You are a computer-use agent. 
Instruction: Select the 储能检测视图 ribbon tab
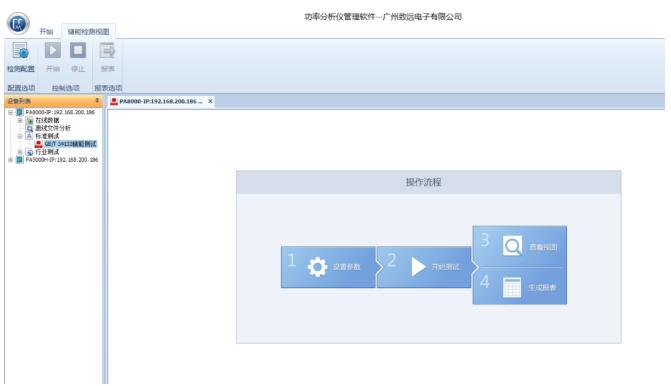pos(88,32)
